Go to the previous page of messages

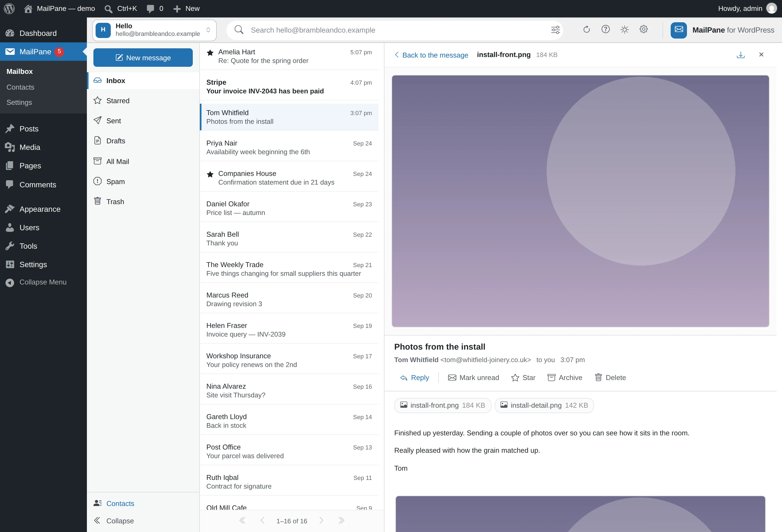[262, 521]
